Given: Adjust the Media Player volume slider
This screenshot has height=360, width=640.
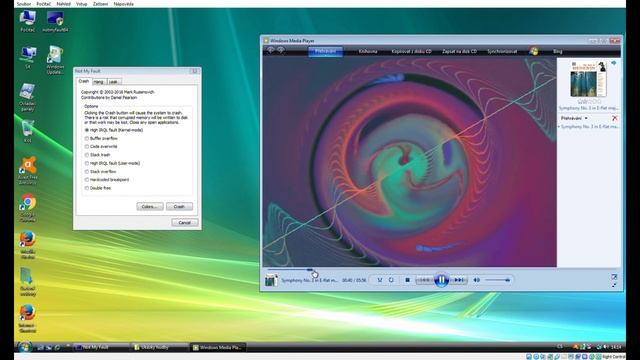Looking at the screenshot, I should (497, 280).
